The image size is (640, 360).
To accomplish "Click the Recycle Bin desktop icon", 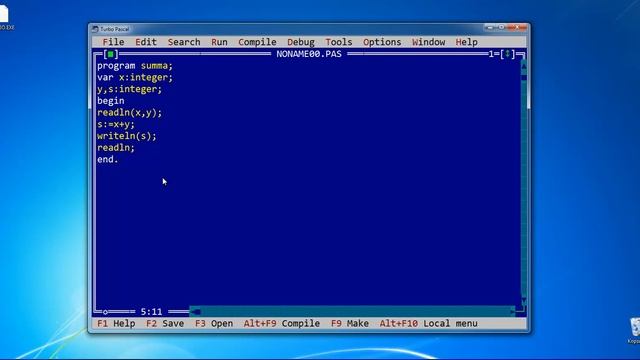I will 635,331.
